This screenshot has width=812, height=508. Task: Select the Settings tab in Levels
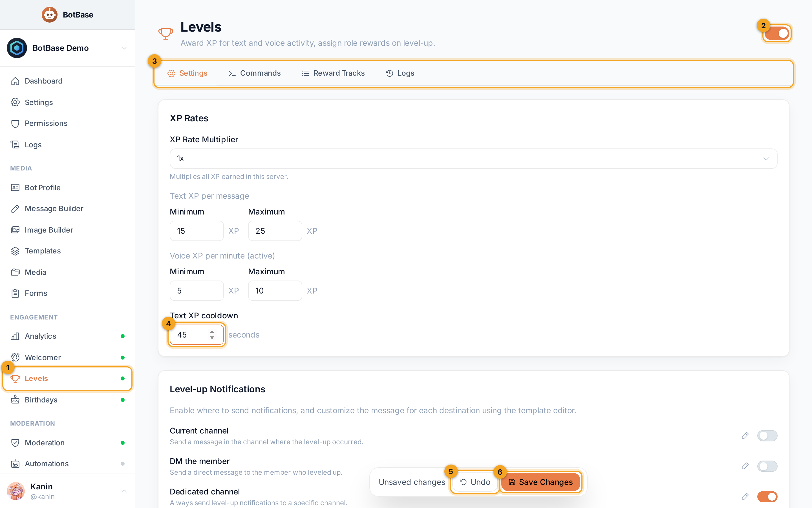coord(187,73)
